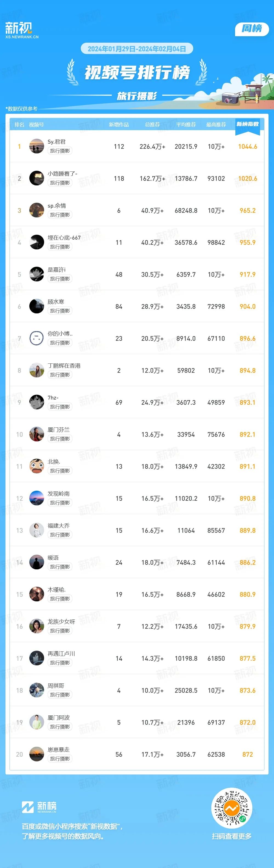Screen dimensions: 274x868
Task: Click the 扫码查看更多 label
Action: tap(232, 836)
